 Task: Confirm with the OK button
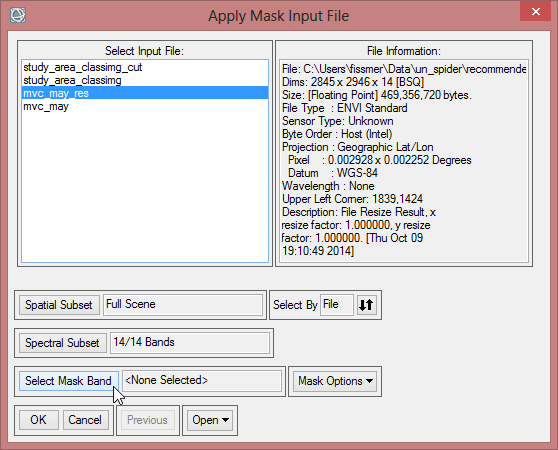tap(38, 420)
